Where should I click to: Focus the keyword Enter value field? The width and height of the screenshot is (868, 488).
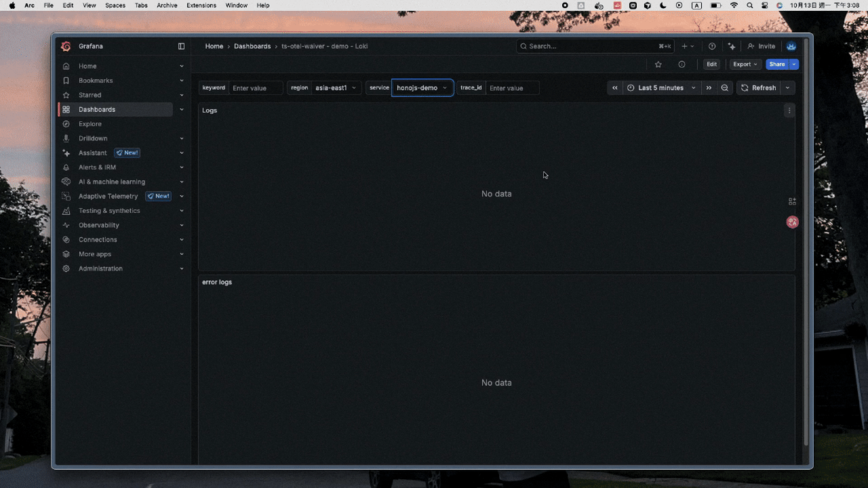coord(255,88)
